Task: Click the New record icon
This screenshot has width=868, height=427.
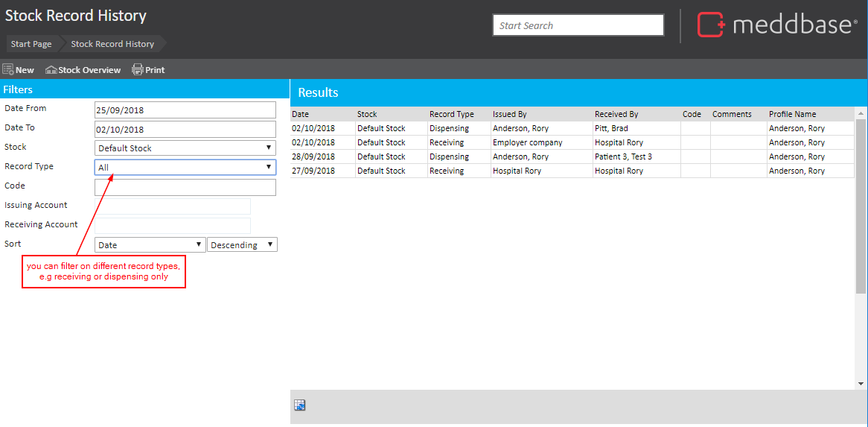Action: (x=9, y=70)
